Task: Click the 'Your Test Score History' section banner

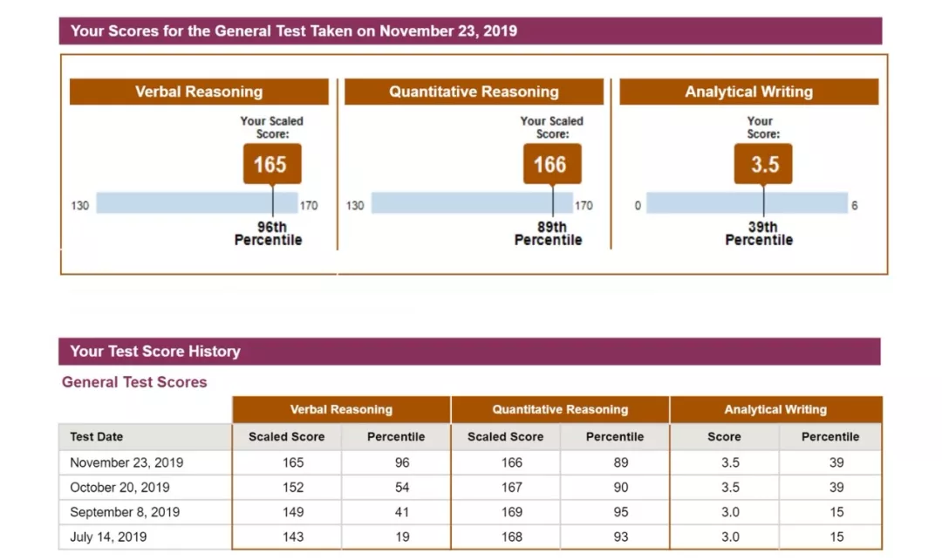Action: point(469,352)
